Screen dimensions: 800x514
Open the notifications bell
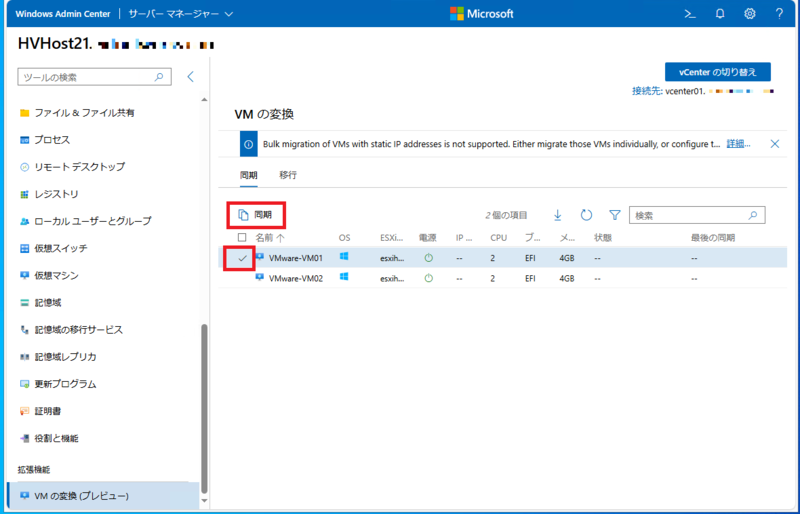pyautogui.click(x=720, y=14)
